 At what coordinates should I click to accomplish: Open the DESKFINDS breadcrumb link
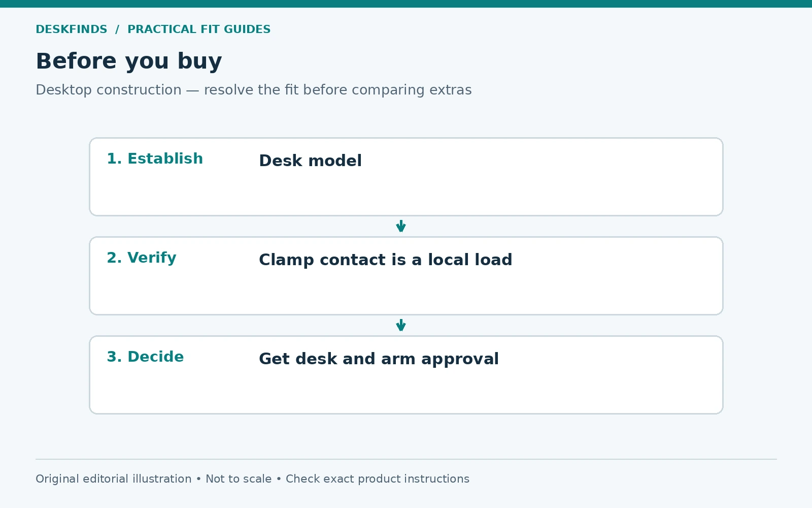(72, 29)
